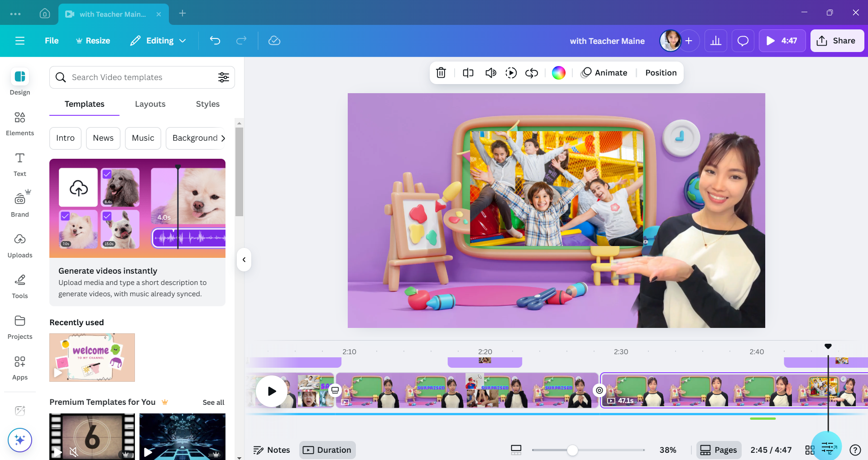Screen dimensions: 868x460
Task: Open the help question mark
Action: pyautogui.click(x=855, y=450)
